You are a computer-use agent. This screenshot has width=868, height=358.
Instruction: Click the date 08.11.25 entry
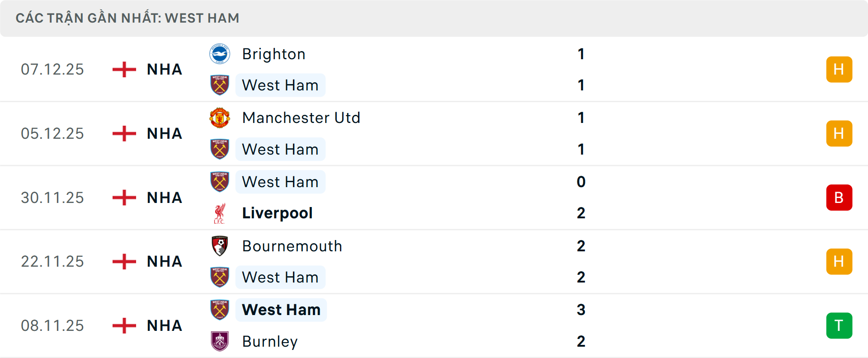pyautogui.click(x=52, y=325)
